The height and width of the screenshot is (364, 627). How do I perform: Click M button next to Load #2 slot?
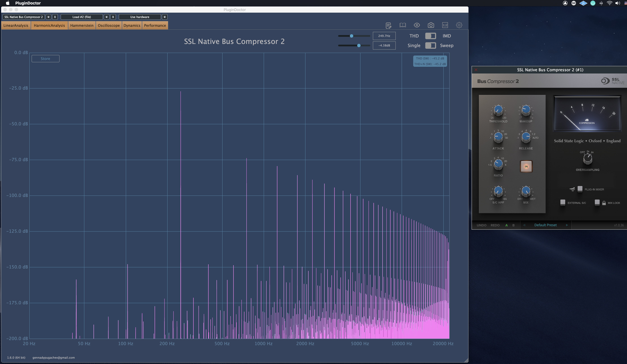[x=106, y=17]
